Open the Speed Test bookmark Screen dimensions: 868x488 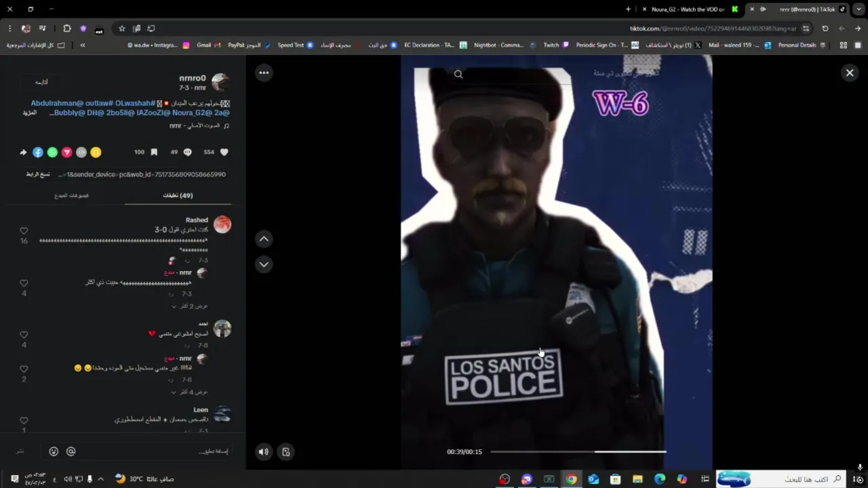coord(296,45)
